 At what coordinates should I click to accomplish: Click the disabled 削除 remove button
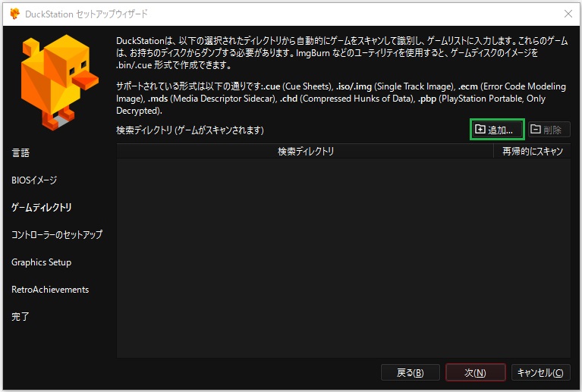pyautogui.click(x=549, y=130)
